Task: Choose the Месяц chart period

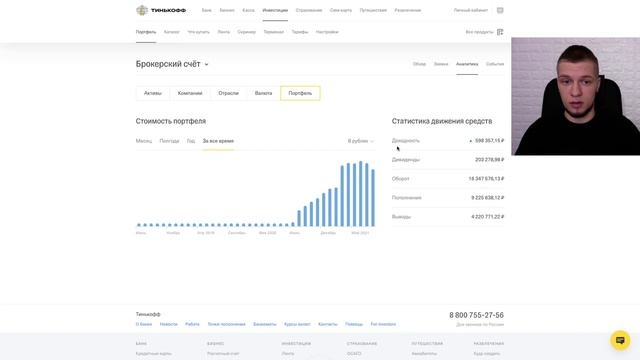Action: click(144, 141)
